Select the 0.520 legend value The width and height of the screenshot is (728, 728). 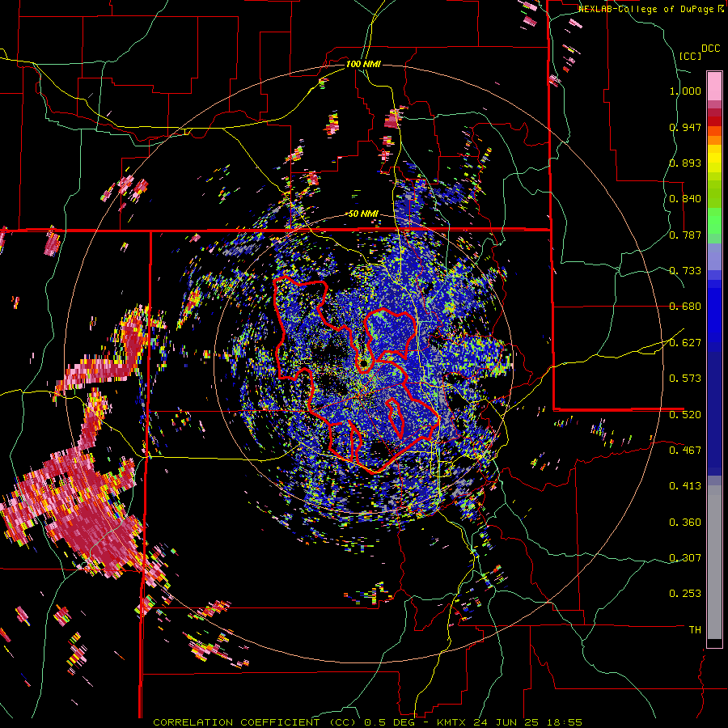tap(685, 414)
